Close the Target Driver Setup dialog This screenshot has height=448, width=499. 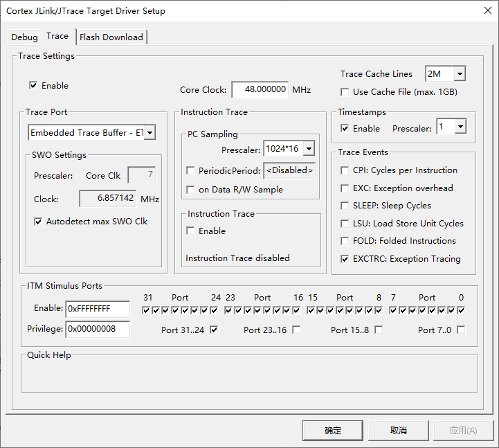(x=487, y=10)
